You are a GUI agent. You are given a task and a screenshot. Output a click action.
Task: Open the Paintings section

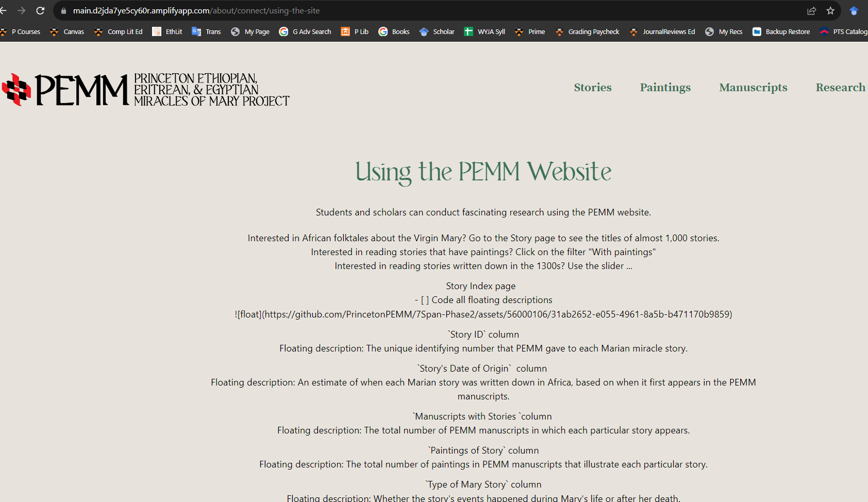coord(665,88)
